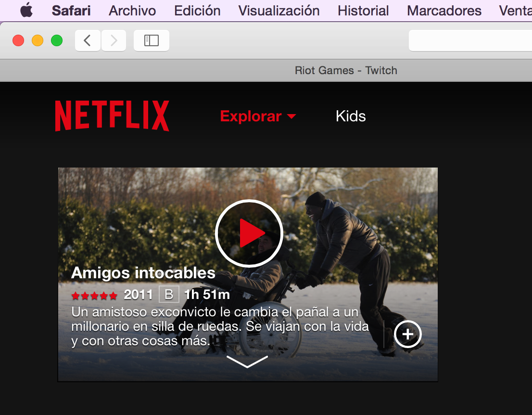The width and height of the screenshot is (532, 415).
Task: Open the Archivo menu
Action: click(x=132, y=11)
